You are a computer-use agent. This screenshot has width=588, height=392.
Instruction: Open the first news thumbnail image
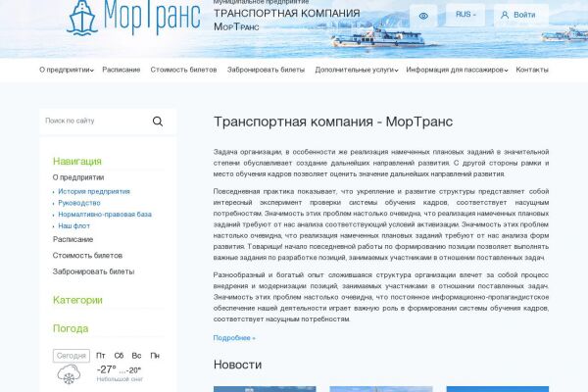pyautogui.click(x=265, y=389)
